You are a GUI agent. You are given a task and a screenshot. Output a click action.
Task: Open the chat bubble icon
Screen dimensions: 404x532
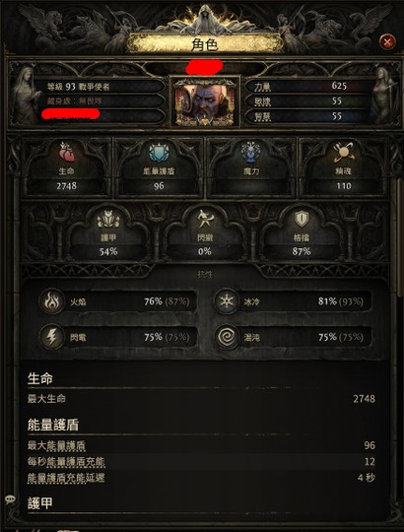point(10,499)
